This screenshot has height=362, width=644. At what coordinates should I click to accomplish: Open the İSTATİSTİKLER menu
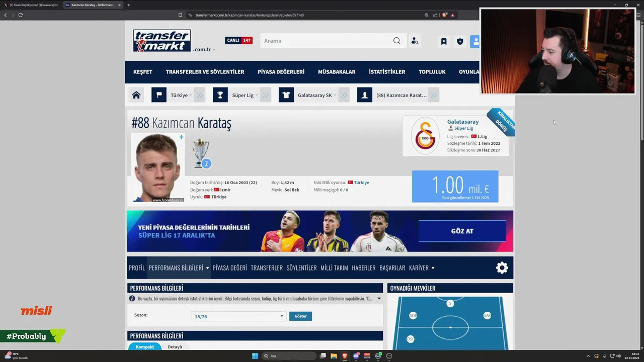(387, 72)
